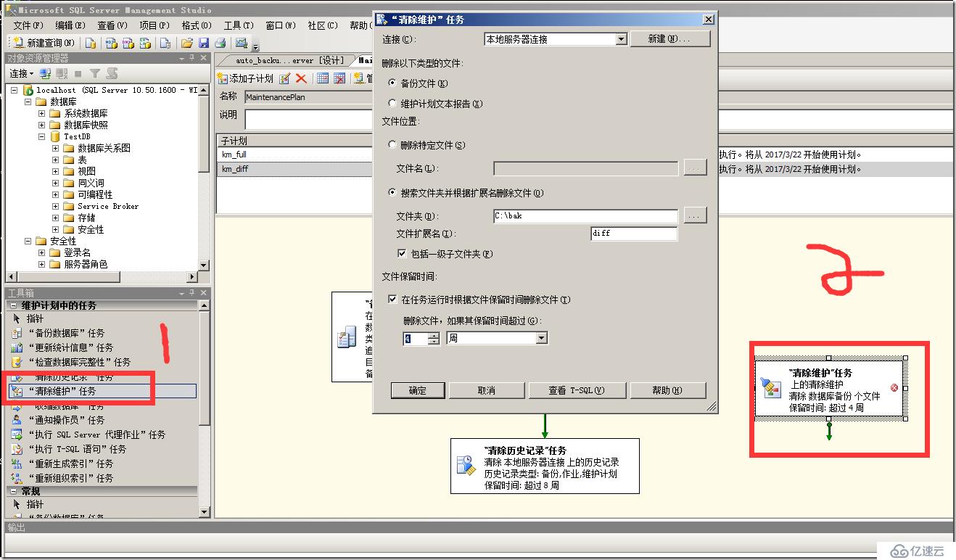
Task: Collapse the TestDB tree node
Action: coord(42,136)
